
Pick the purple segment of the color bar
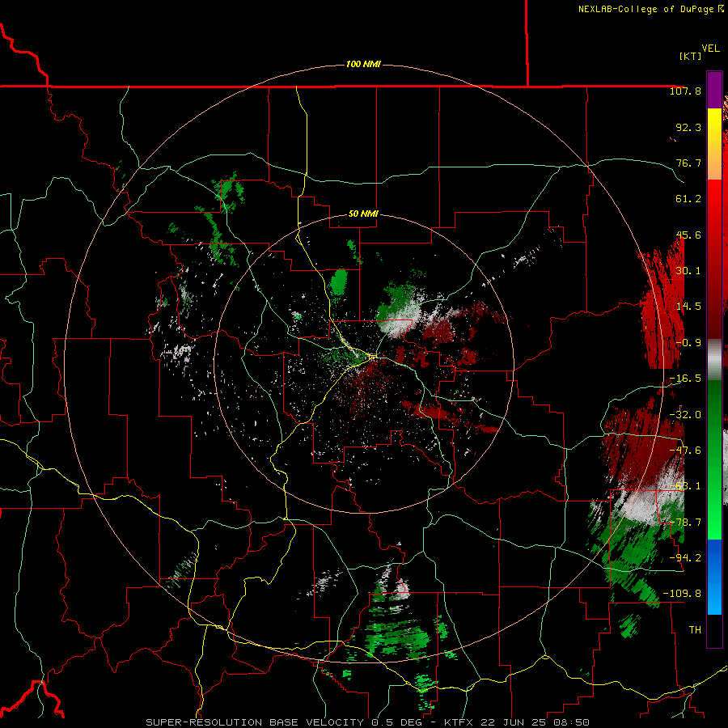point(714,90)
